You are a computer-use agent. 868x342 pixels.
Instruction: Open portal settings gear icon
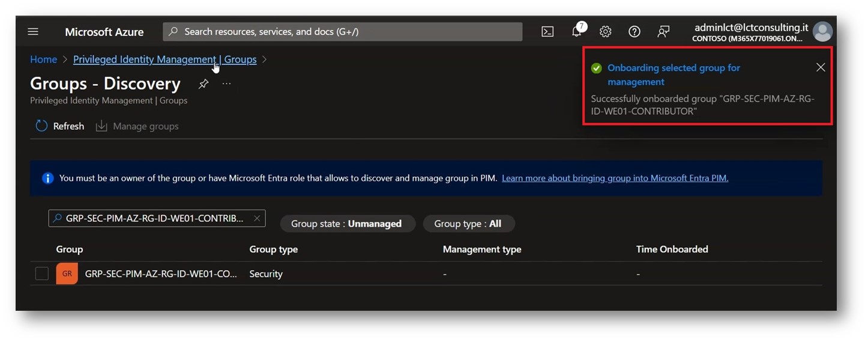pos(605,32)
